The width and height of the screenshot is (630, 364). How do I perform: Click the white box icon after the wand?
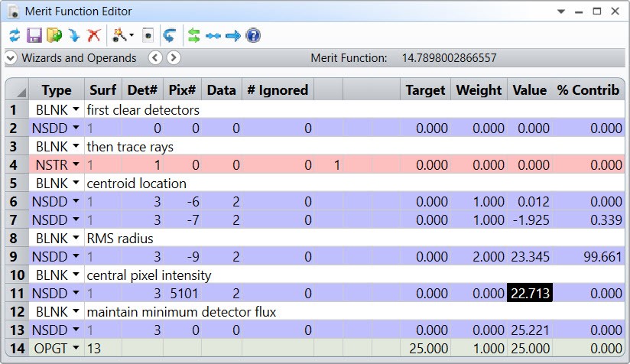148,35
